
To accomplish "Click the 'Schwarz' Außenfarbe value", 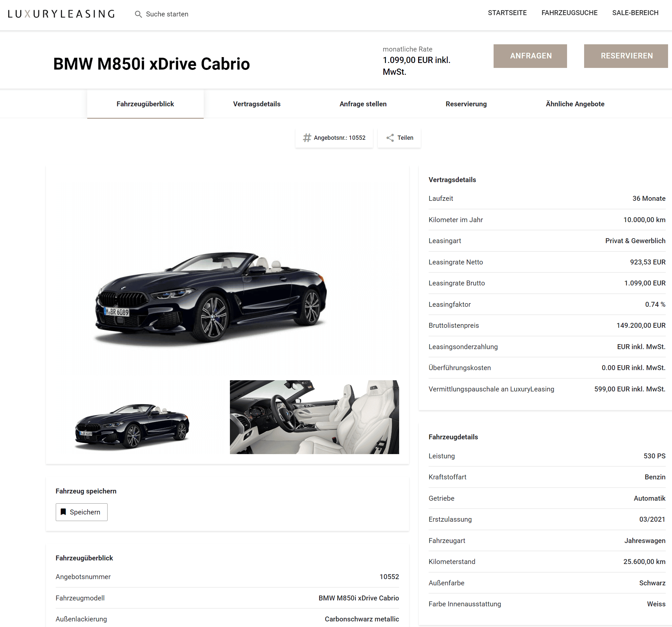I will pyautogui.click(x=652, y=583).
